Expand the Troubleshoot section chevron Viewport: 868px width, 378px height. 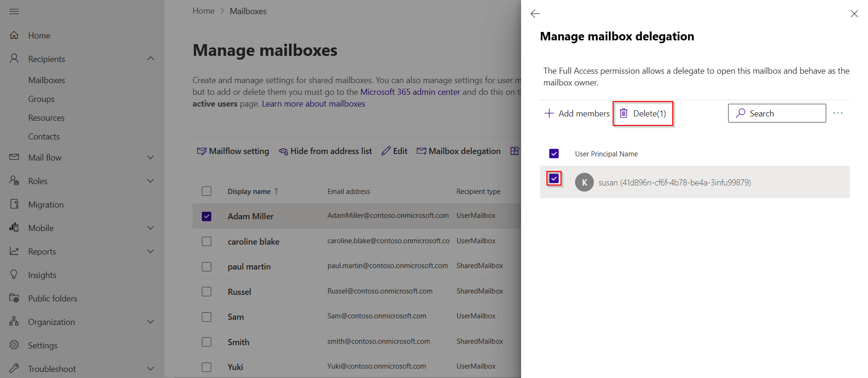[151, 369]
